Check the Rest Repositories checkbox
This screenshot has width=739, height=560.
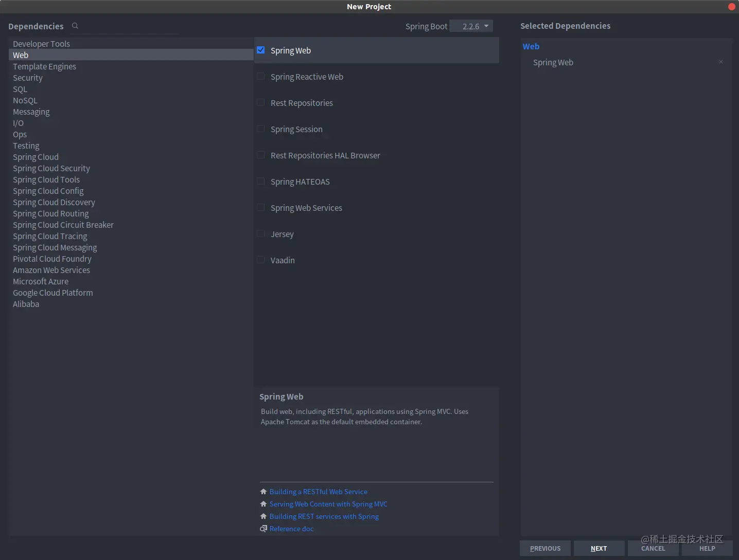261,102
